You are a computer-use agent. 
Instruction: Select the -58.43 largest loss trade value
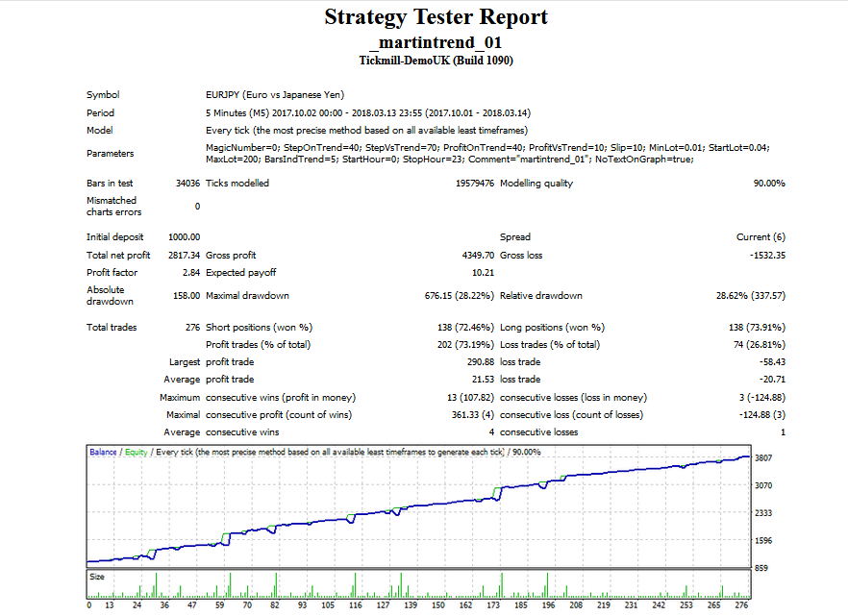click(772, 361)
